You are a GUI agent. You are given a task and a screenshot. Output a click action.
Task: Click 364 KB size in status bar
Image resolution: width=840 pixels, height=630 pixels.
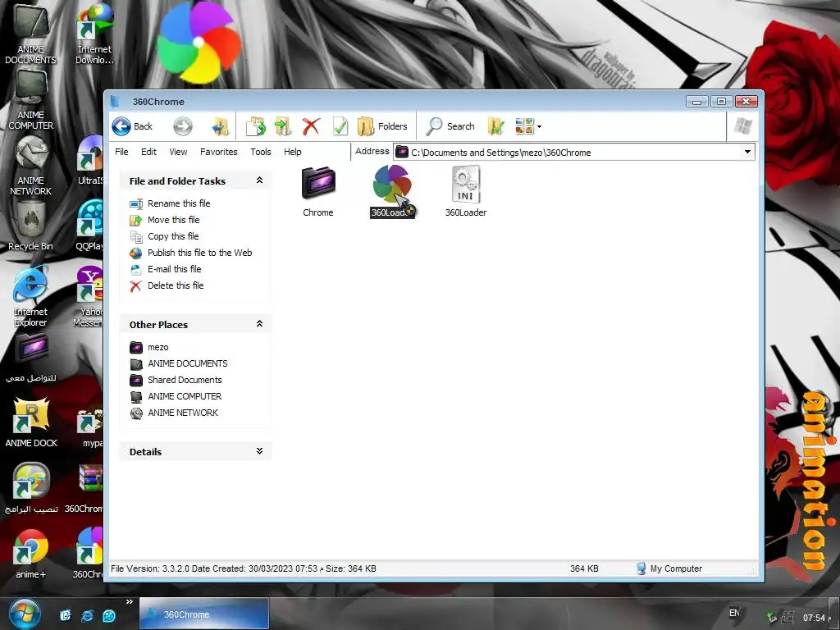584,568
